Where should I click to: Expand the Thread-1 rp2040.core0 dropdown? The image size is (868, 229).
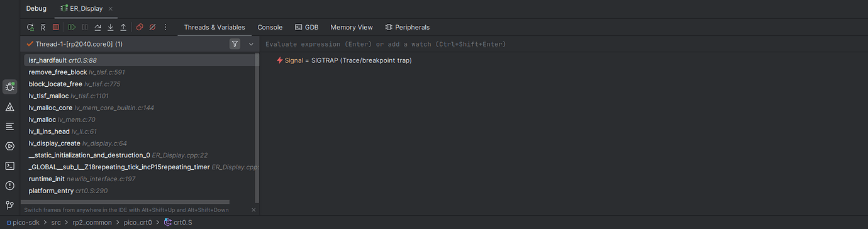click(251, 44)
